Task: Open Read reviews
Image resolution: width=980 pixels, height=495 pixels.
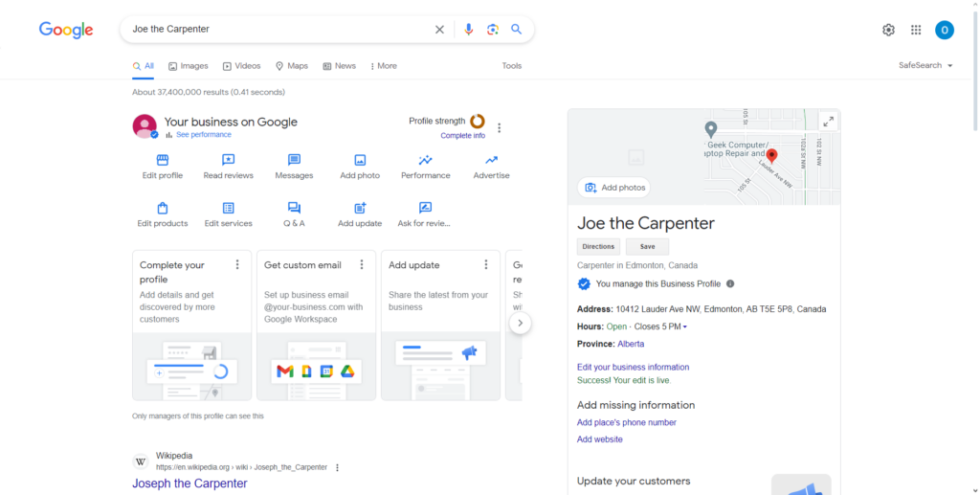Action: [x=228, y=167]
